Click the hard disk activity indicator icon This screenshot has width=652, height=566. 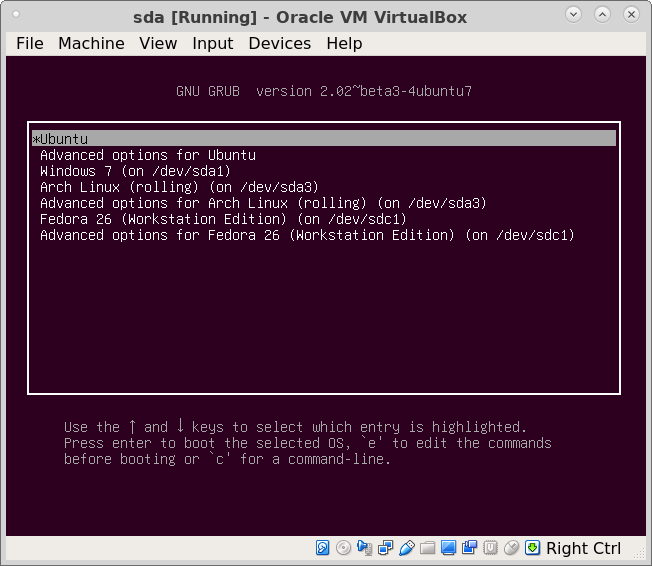coord(322,548)
